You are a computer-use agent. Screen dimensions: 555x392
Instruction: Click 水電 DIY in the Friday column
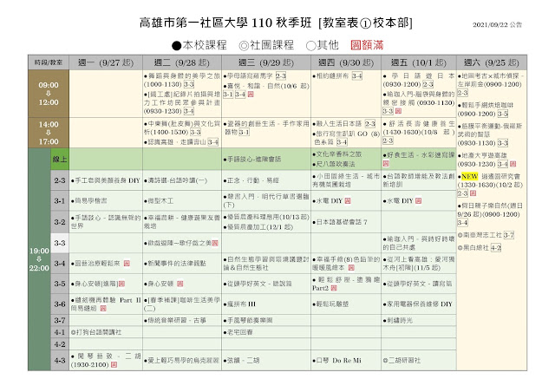pos(398,201)
